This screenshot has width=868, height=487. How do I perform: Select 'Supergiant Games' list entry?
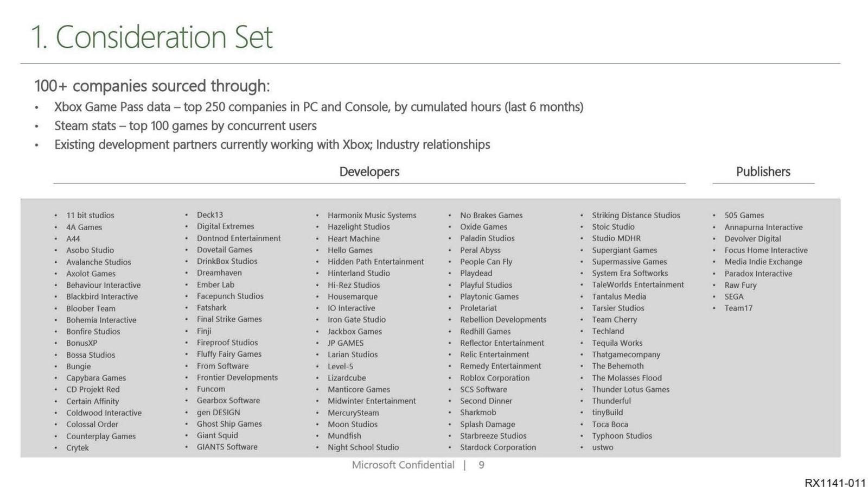(624, 250)
